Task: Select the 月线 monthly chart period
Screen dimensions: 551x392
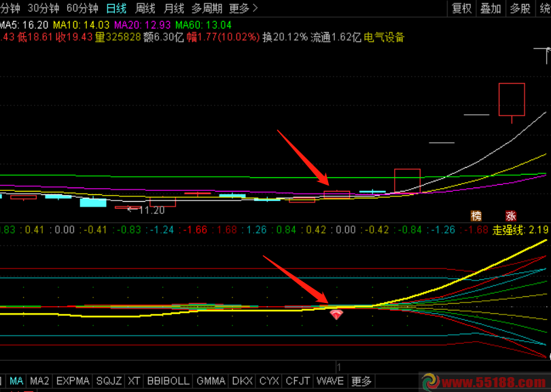Action: point(174,8)
